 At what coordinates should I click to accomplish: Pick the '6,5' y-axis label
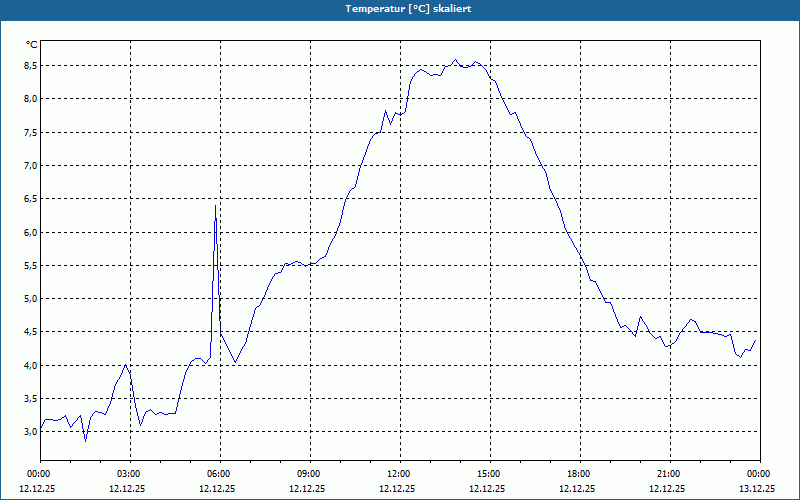click(x=31, y=198)
